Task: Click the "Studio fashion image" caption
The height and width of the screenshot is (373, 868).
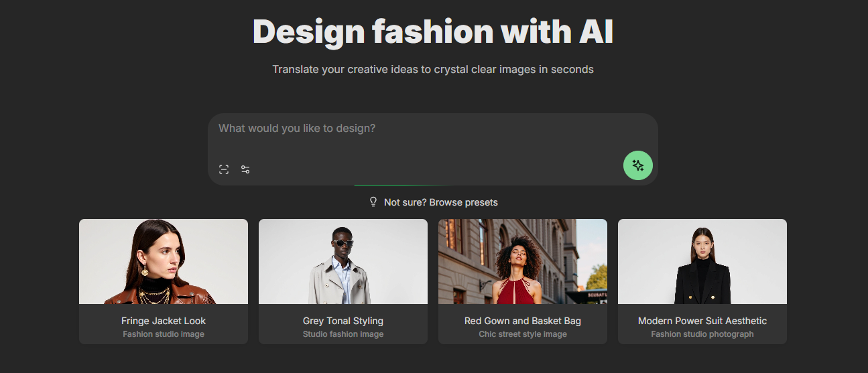Action: click(x=343, y=334)
